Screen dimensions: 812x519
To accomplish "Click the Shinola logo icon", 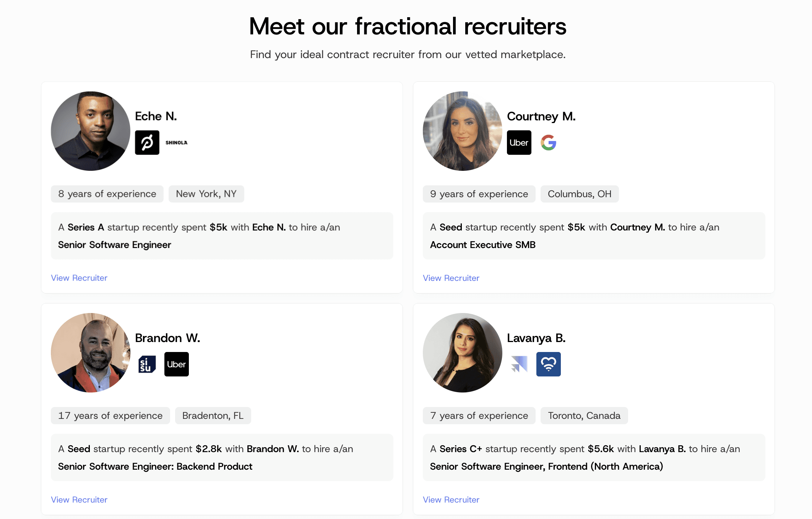I will click(x=176, y=143).
